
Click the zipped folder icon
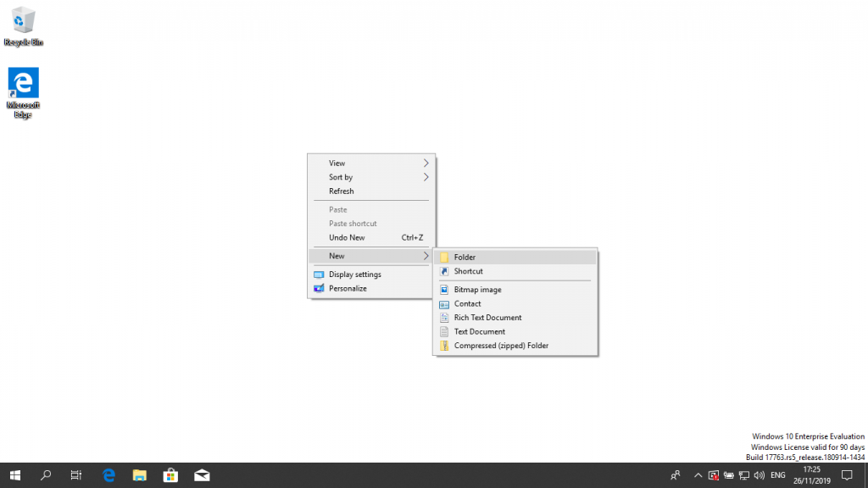(444, 346)
